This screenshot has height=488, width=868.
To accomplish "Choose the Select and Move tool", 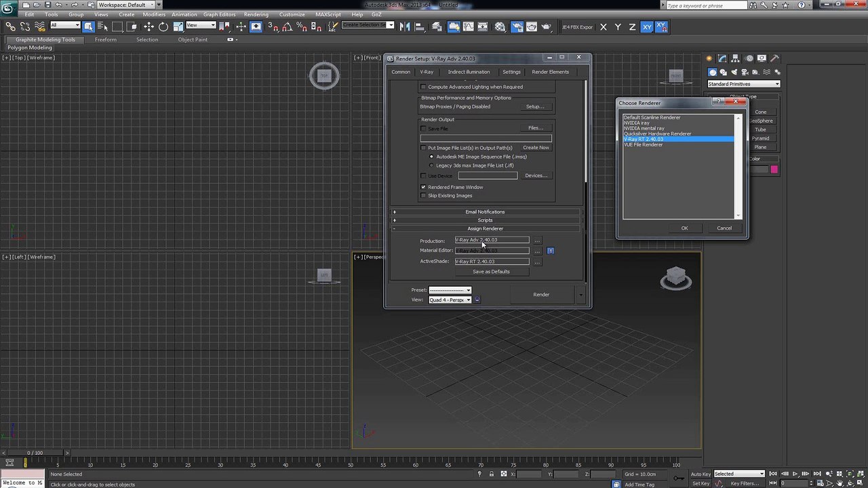I will click(x=149, y=26).
